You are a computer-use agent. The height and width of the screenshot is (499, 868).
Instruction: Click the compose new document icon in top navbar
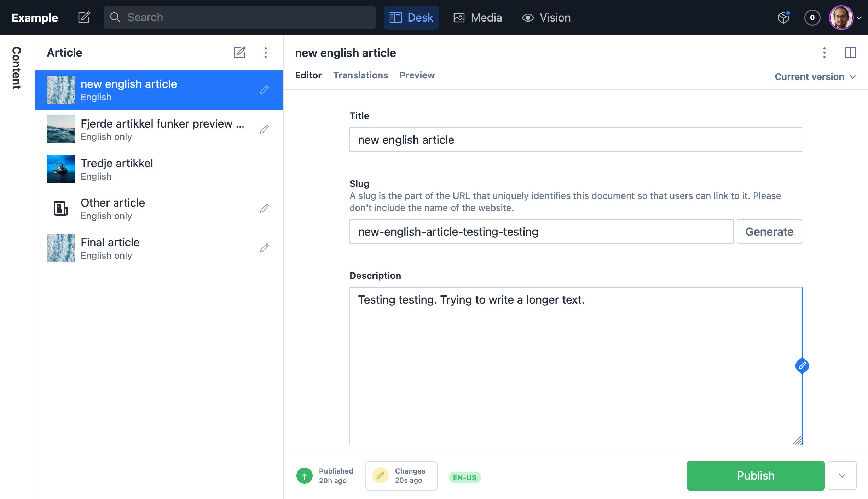(x=84, y=17)
